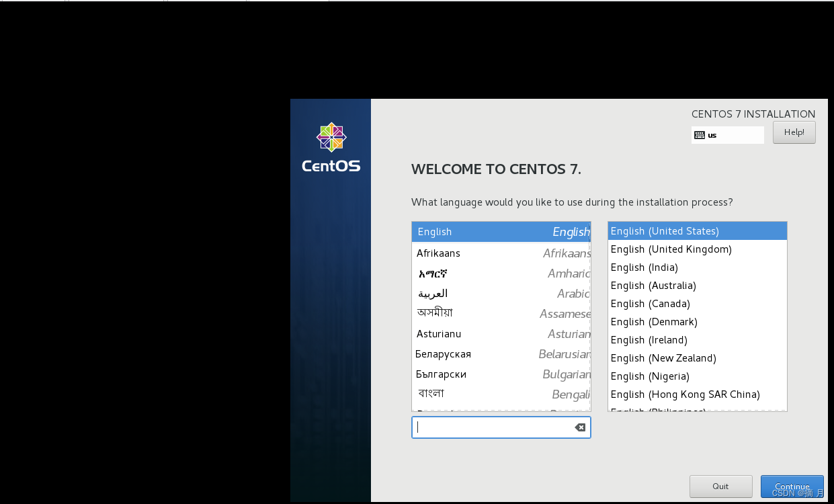Select English in the language list
This screenshot has width=834, height=504.
[501, 232]
